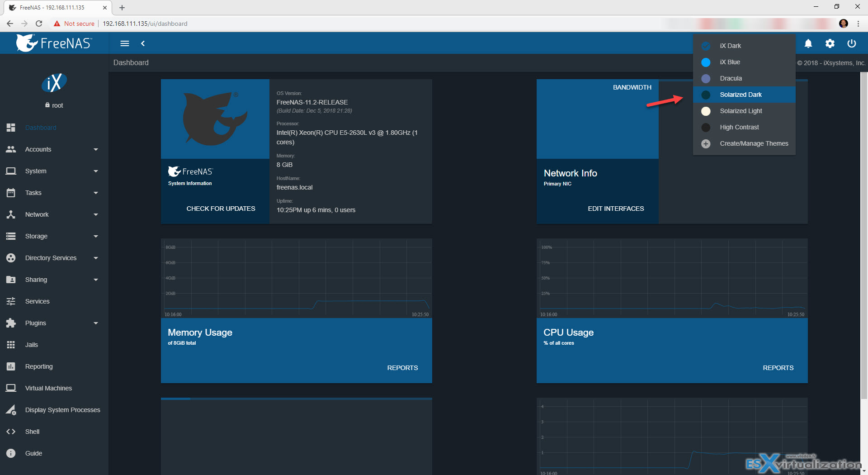
Task: Click the Virtual Machines monitor icon
Action: point(11,388)
